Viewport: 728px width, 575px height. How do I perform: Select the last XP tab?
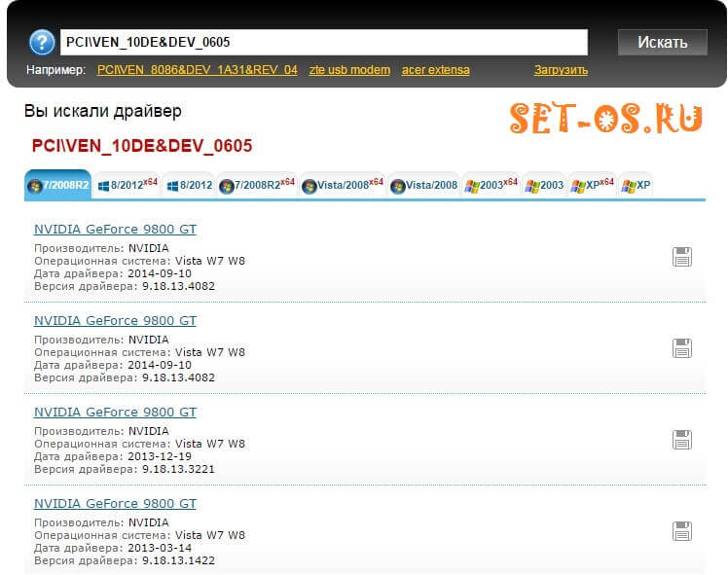tap(637, 185)
